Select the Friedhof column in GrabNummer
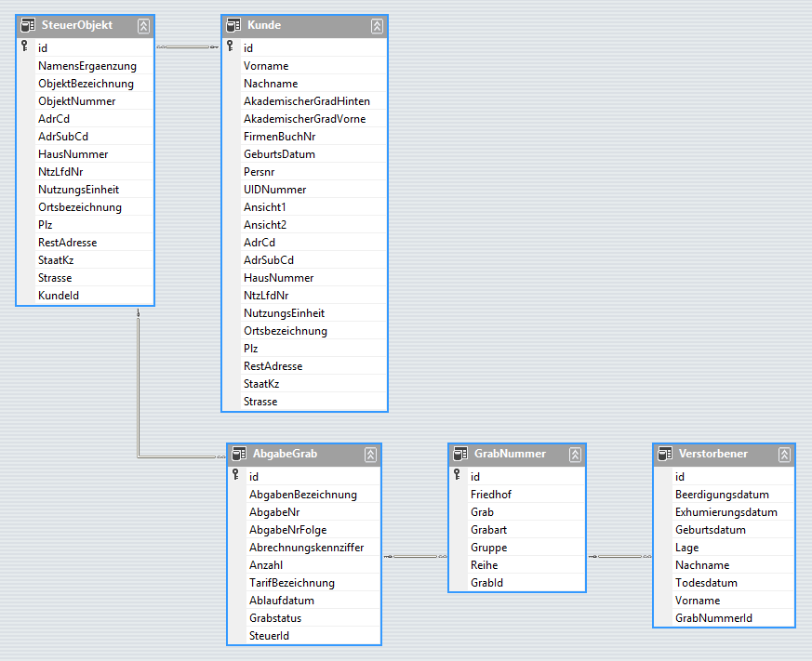The image size is (812, 661). point(490,495)
